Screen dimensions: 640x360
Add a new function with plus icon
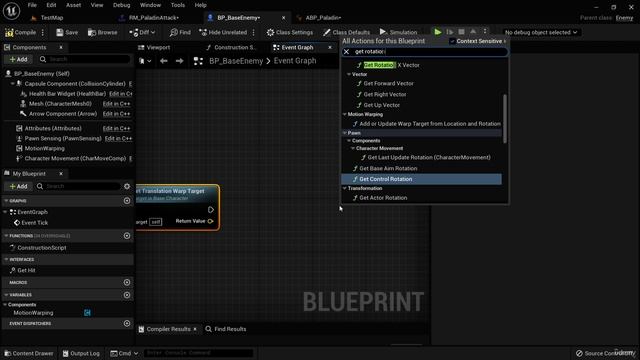click(127, 236)
